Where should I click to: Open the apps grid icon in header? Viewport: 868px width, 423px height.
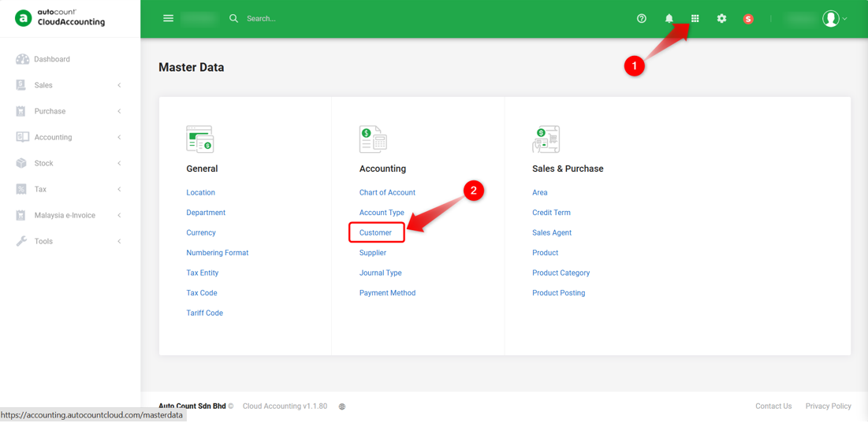click(695, 18)
